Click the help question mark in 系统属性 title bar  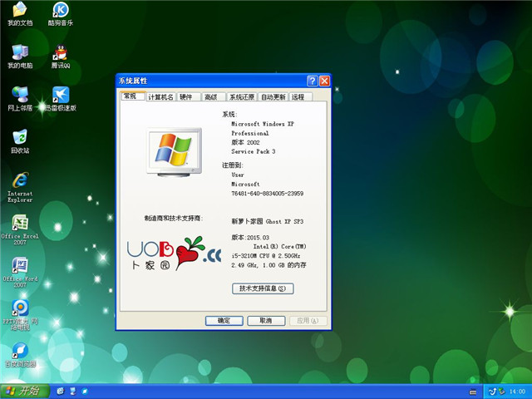[x=313, y=81]
